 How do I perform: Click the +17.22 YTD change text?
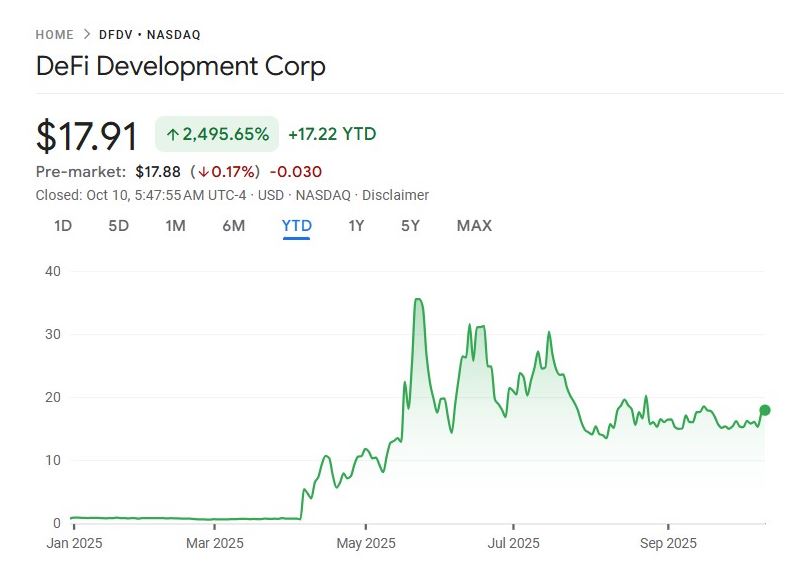click(x=332, y=134)
